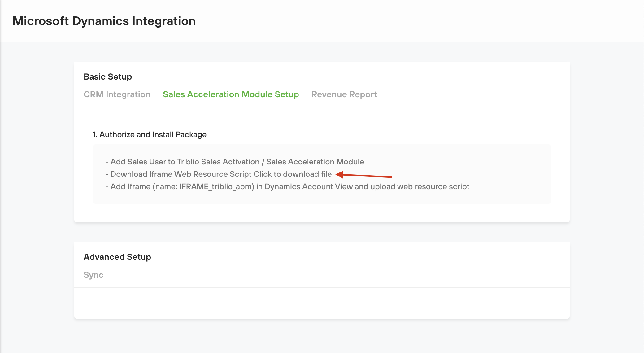The image size is (644, 353).
Task: Click the IFRAME_triblio_abm name text
Action: click(x=216, y=187)
